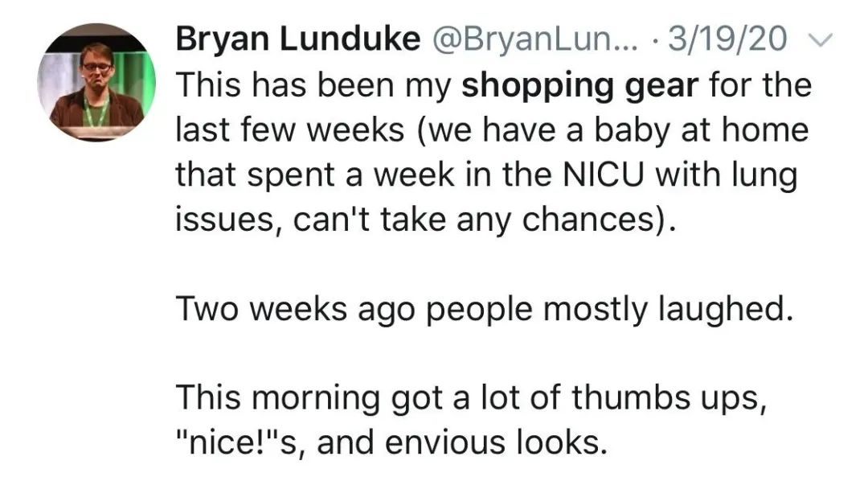868x477 pixels.
Task: Click the line starting "This morning got a lot"
Action: pyautogui.click(x=468, y=397)
